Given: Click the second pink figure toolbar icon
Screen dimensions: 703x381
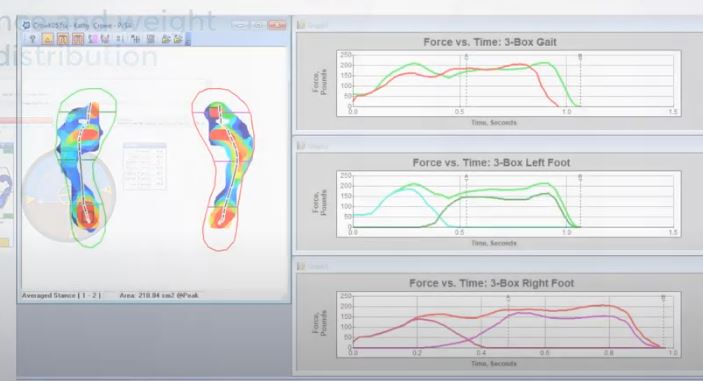Looking at the screenshot, I should click(105, 39).
